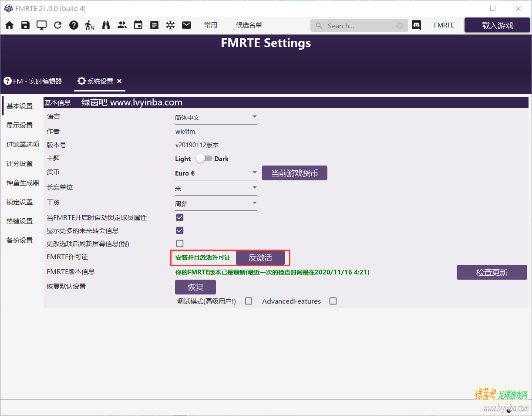532x416 pixels.
Task: Click the wk4fm author text
Action: pyautogui.click(x=185, y=131)
